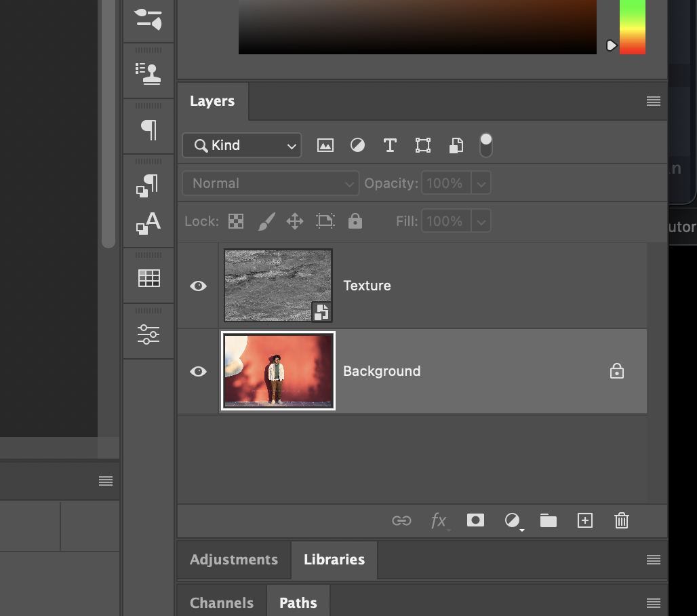The image size is (697, 616).
Task: Filter for smart object layers
Action: [x=456, y=145]
